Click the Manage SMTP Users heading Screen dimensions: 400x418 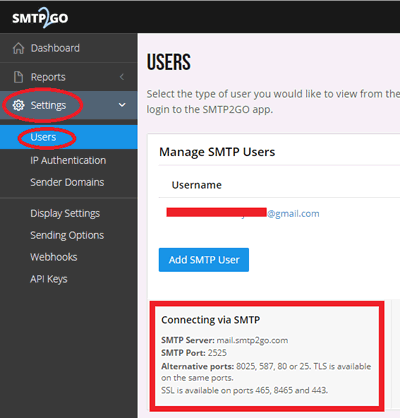(217, 152)
